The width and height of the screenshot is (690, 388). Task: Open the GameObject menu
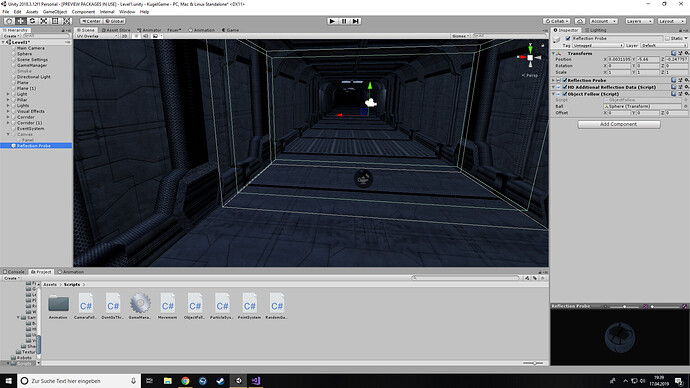pos(55,12)
